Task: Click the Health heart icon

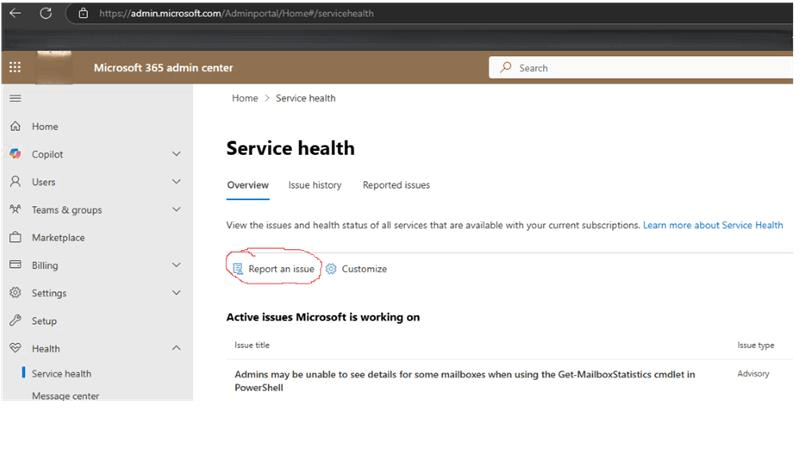Action: [15, 348]
